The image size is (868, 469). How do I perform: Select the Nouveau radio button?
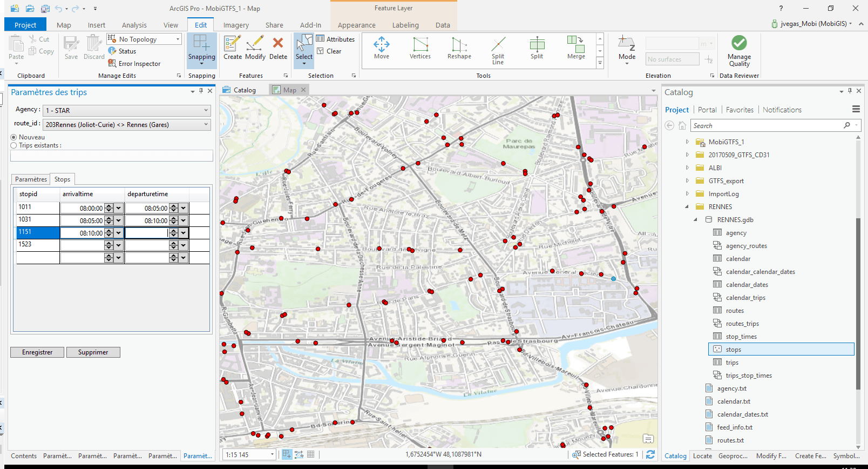(14, 137)
